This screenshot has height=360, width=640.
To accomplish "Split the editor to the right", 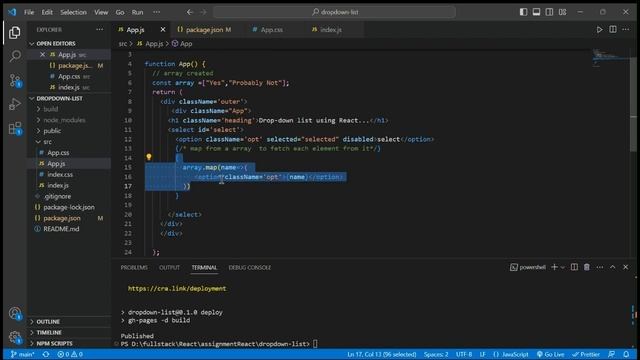I will [613, 29].
